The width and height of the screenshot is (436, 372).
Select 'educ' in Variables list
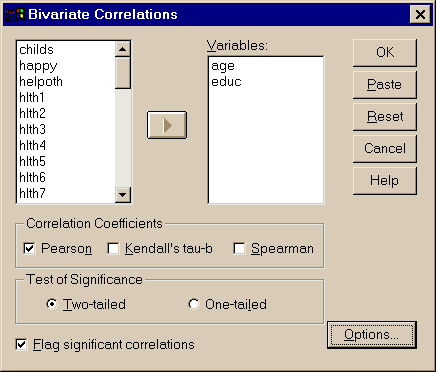tap(226, 82)
